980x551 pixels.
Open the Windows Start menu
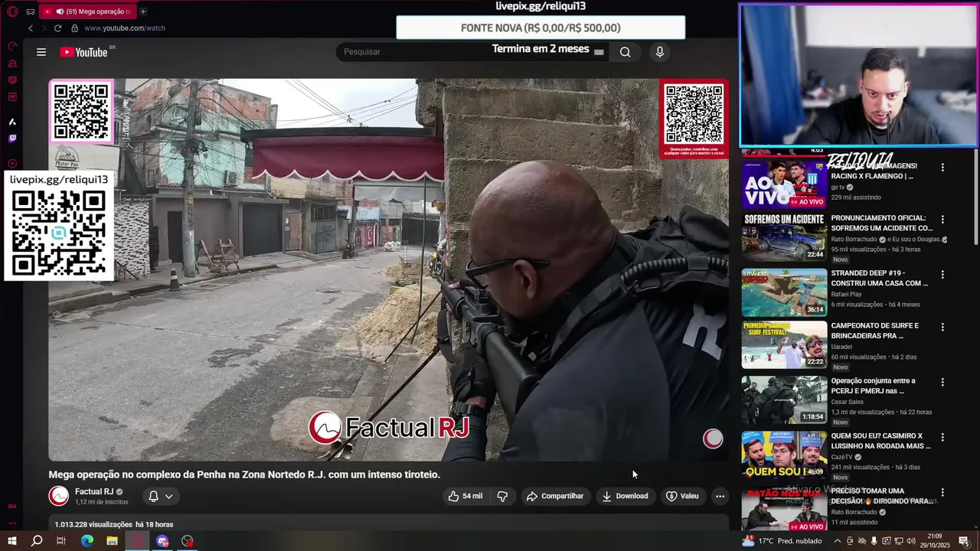click(12, 541)
